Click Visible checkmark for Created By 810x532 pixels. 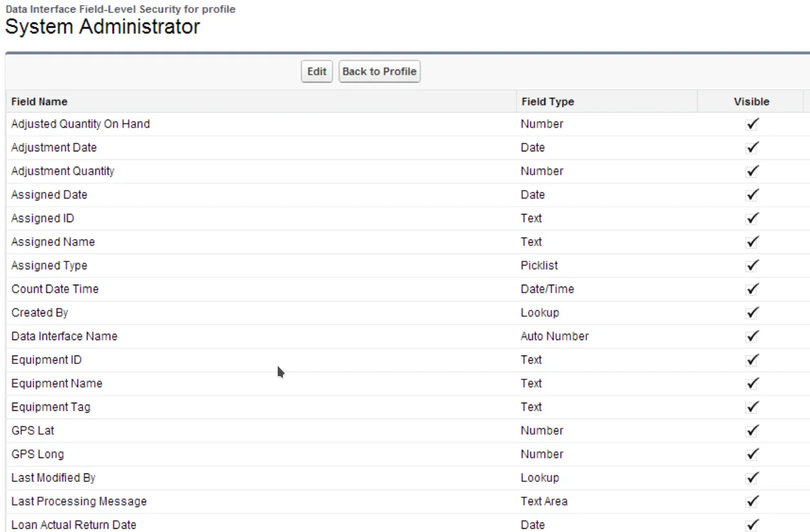752,312
